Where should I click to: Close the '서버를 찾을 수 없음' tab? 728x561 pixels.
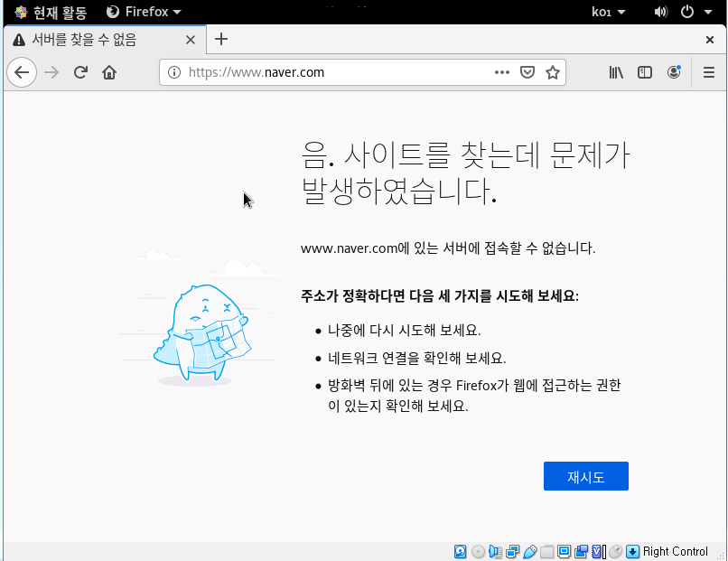191,40
